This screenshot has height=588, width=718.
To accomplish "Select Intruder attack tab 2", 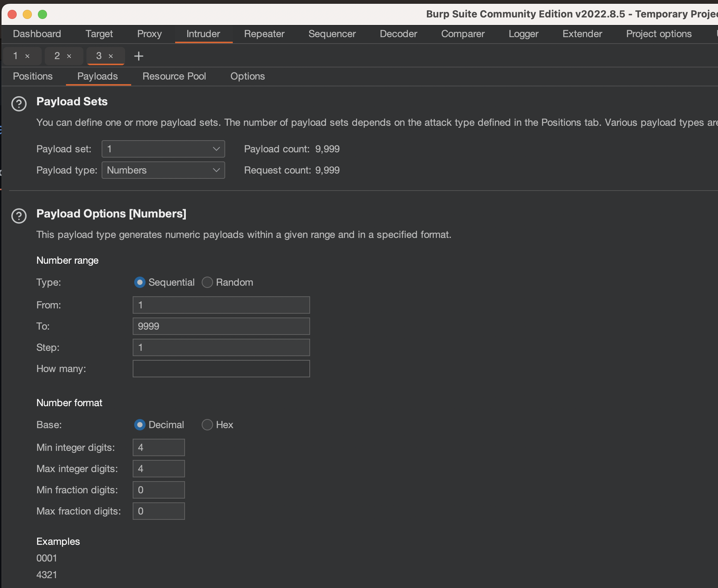I will pyautogui.click(x=57, y=56).
